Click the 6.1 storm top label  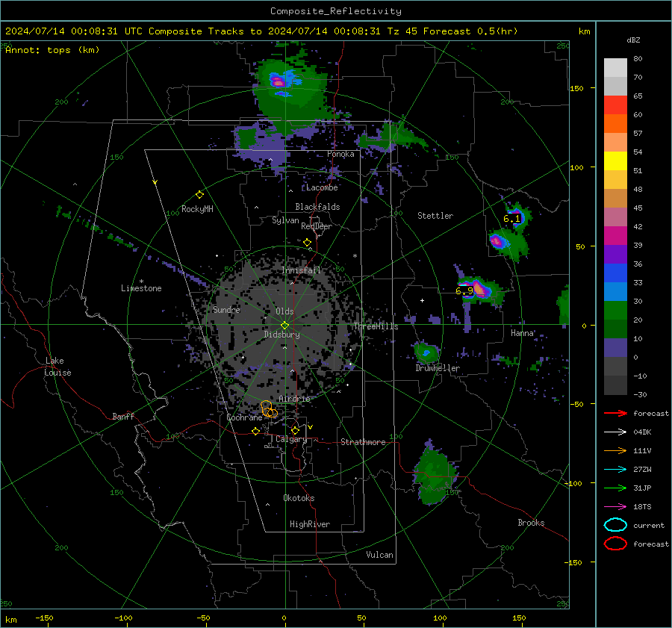point(511,219)
